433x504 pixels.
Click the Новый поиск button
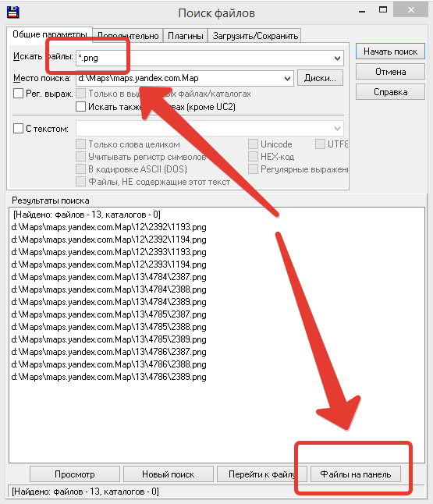(168, 474)
